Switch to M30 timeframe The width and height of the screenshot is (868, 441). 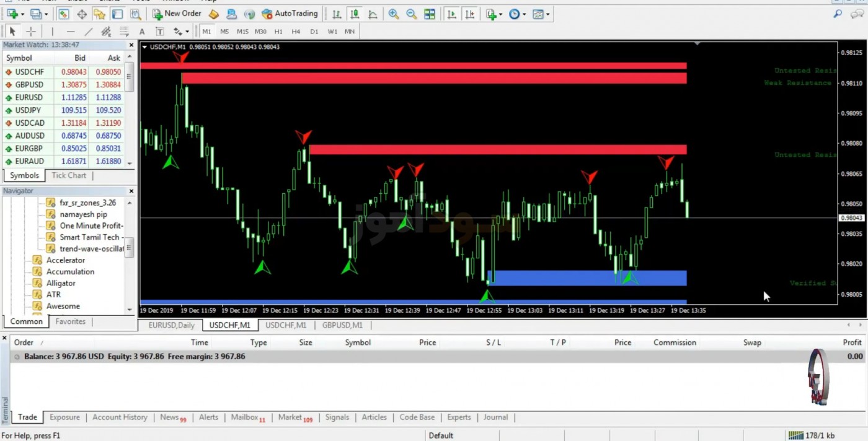coord(260,32)
